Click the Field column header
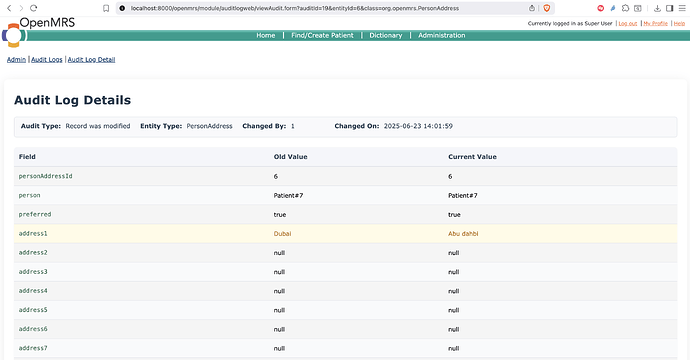Viewport: 690px width, 360px height. click(x=27, y=157)
